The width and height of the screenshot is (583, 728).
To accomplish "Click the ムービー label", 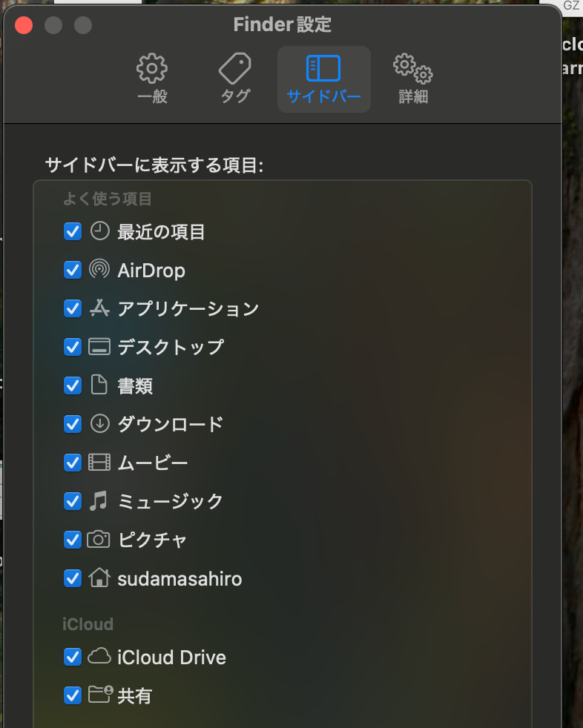I will tap(153, 463).
